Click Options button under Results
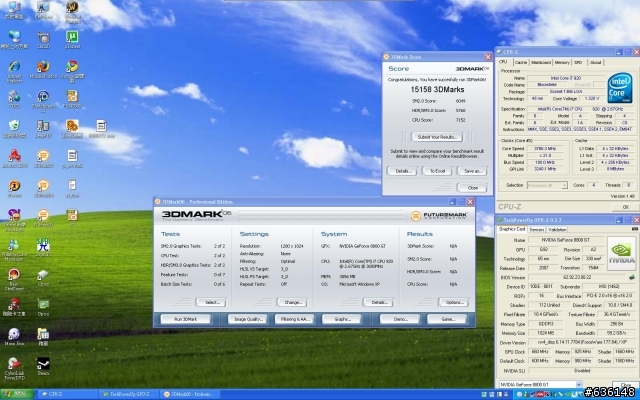Viewport: 640px width, 400px height. tap(453, 302)
